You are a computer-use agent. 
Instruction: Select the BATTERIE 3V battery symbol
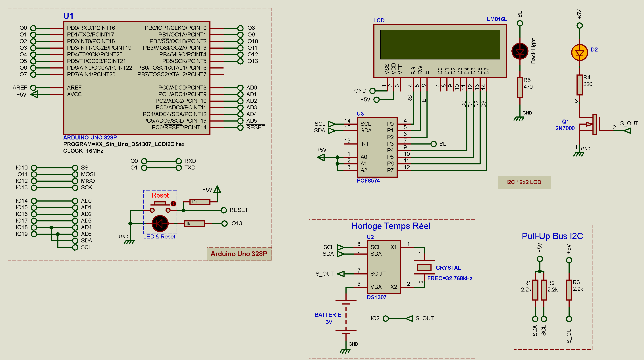pyautogui.click(x=346, y=316)
